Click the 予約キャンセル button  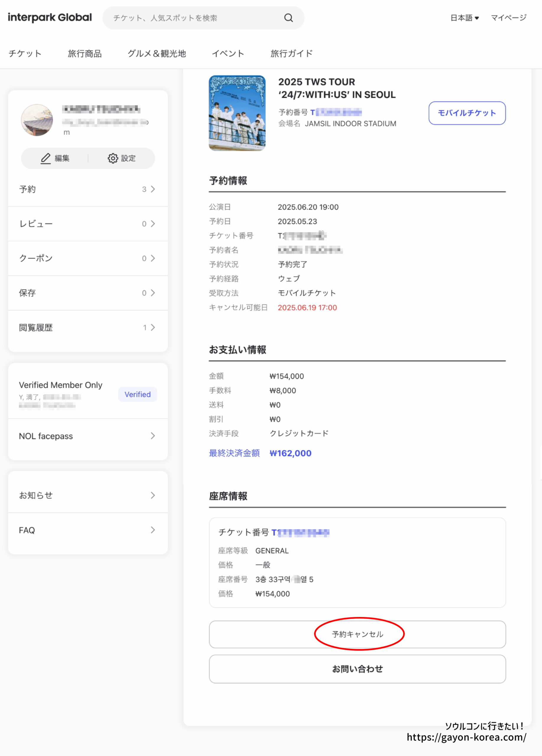pyautogui.click(x=357, y=634)
